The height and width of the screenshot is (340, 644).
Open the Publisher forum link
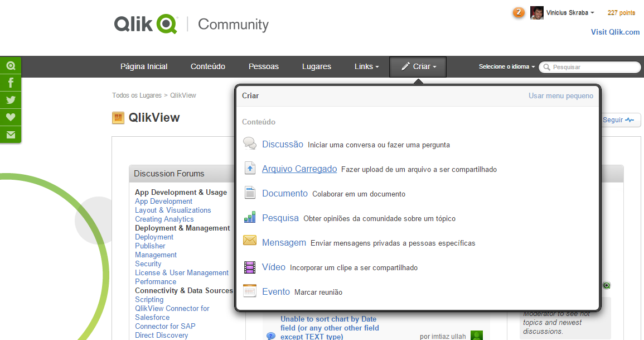[x=150, y=246]
